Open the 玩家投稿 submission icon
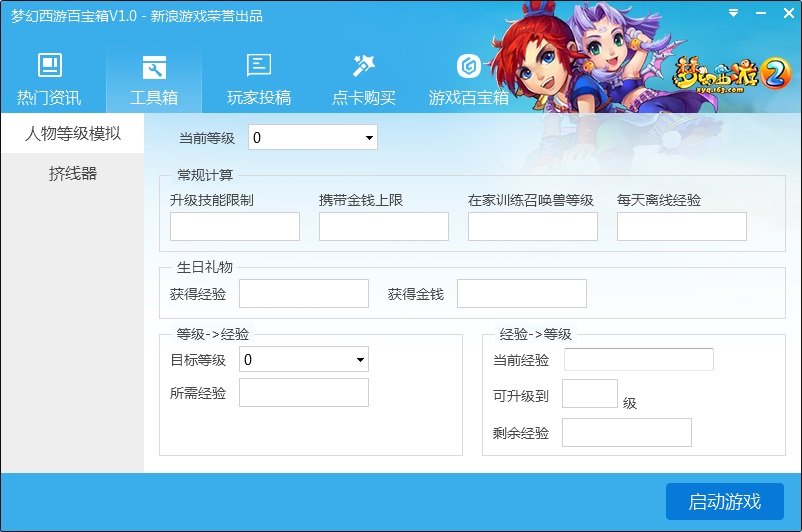This screenshot has height=532, width=802. click(x=259, y=65)
